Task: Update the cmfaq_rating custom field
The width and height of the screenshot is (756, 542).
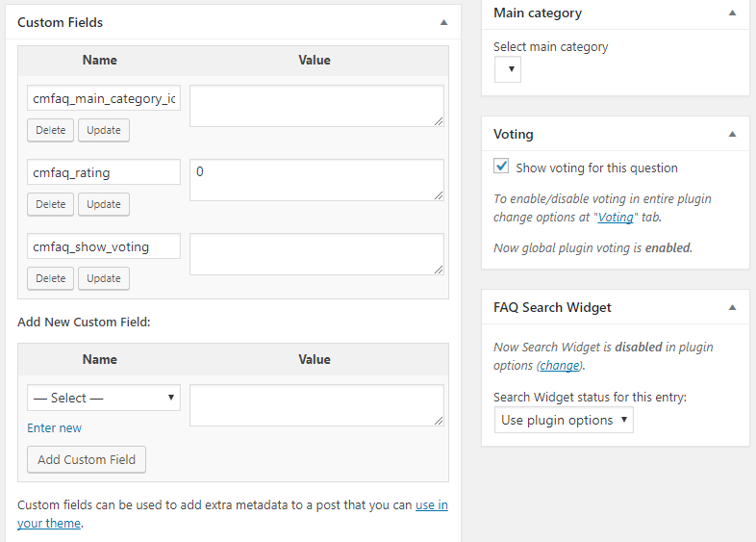Action: coord(104,204)
